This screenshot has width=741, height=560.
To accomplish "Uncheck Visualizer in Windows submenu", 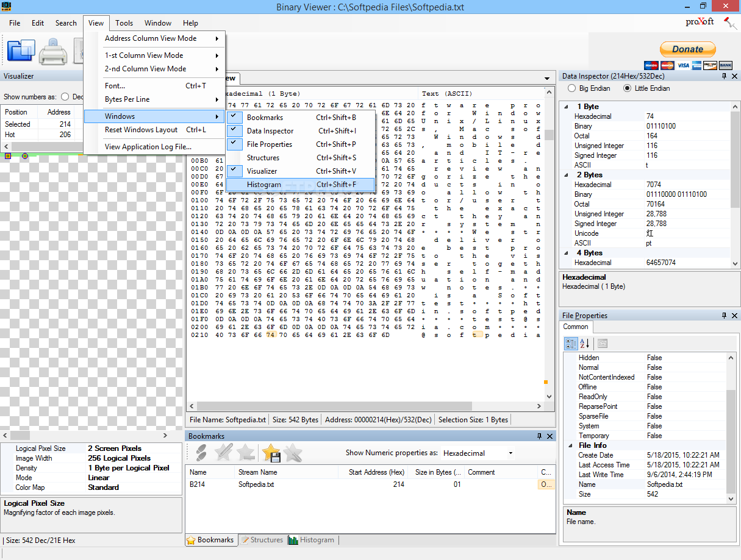I will click(x=300, y=171).
